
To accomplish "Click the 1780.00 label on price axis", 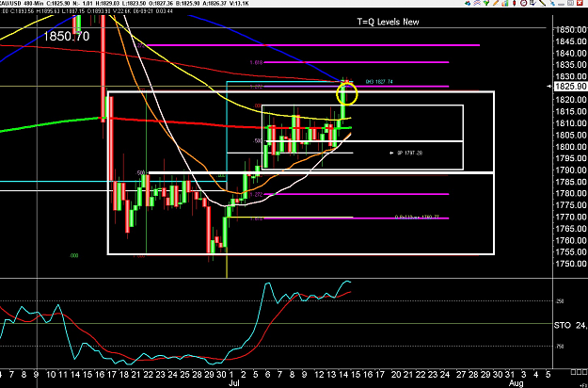I will (571, 193).
